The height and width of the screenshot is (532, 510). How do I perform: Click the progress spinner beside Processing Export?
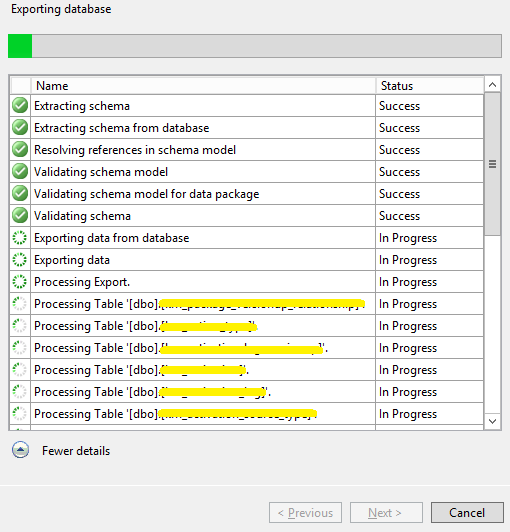[x=20, y=282]
